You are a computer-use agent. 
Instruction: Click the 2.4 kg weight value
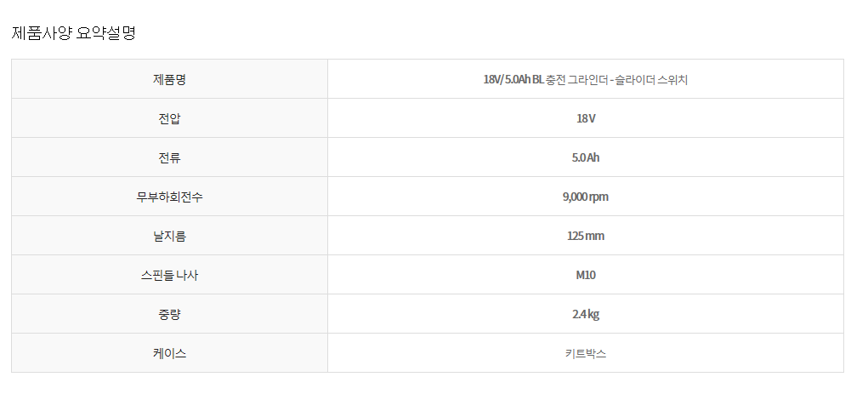click(x=586, y=314)
